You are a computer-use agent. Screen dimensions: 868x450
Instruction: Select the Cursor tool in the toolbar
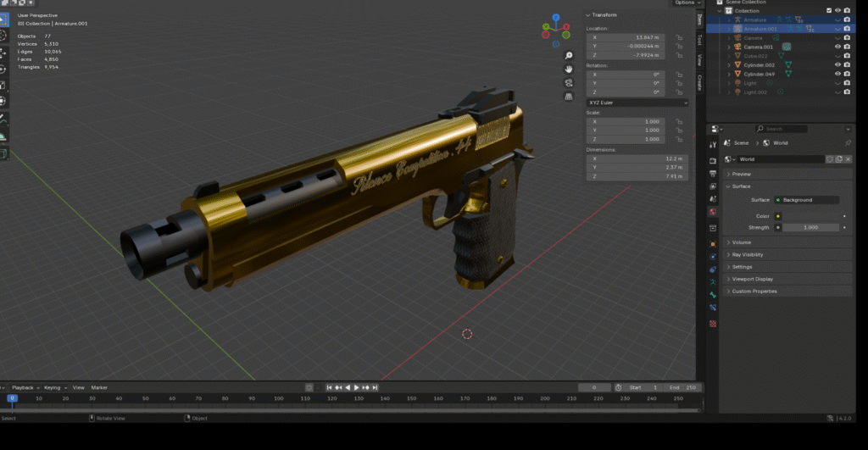[3, 36]
